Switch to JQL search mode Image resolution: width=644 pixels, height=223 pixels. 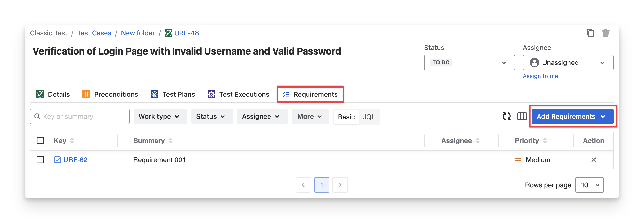368,117
